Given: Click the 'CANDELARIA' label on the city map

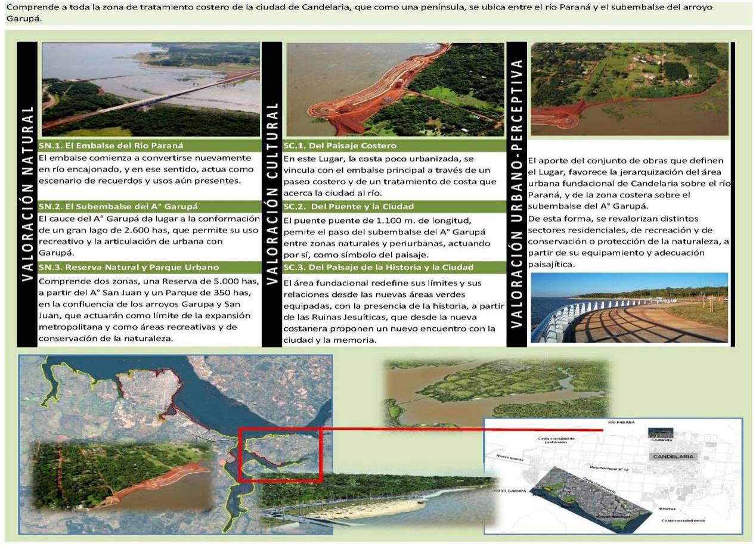Looking at the screenshot, I should tap(674, 456).
